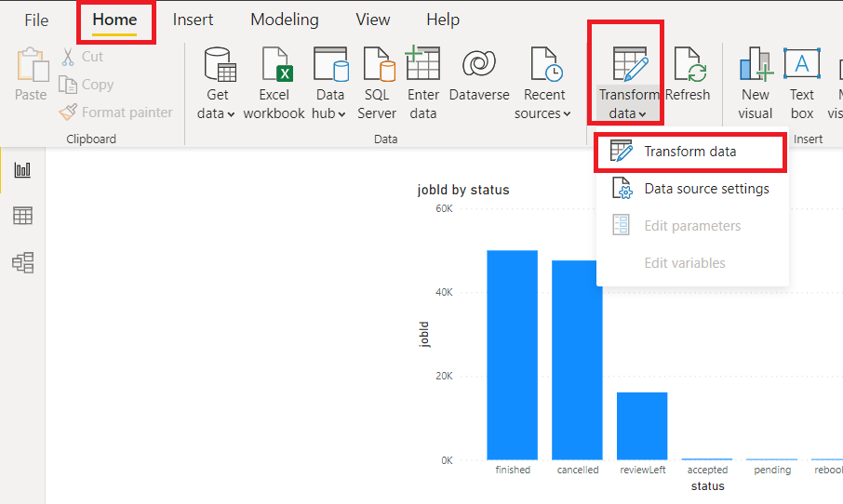Click the 20K axis value
The width and height of the screenshot is (843, 504).
pos(444,376)
